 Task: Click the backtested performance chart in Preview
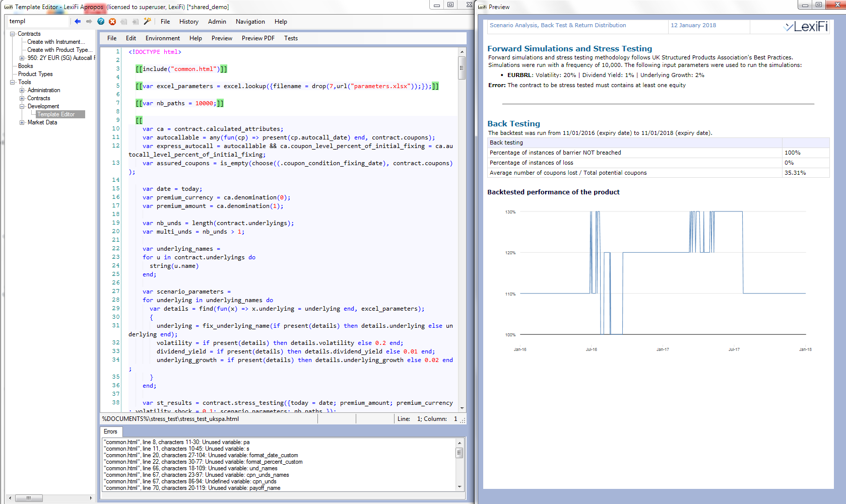pos(658,279)
